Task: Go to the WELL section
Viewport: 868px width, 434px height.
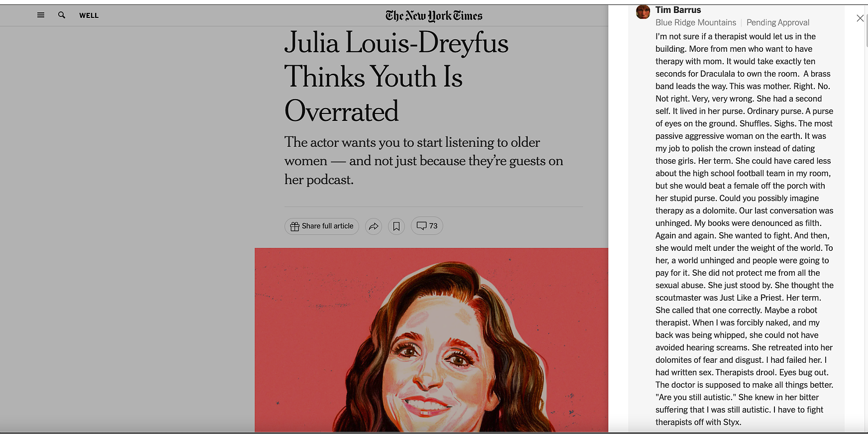Action: (x=89, y=15)
